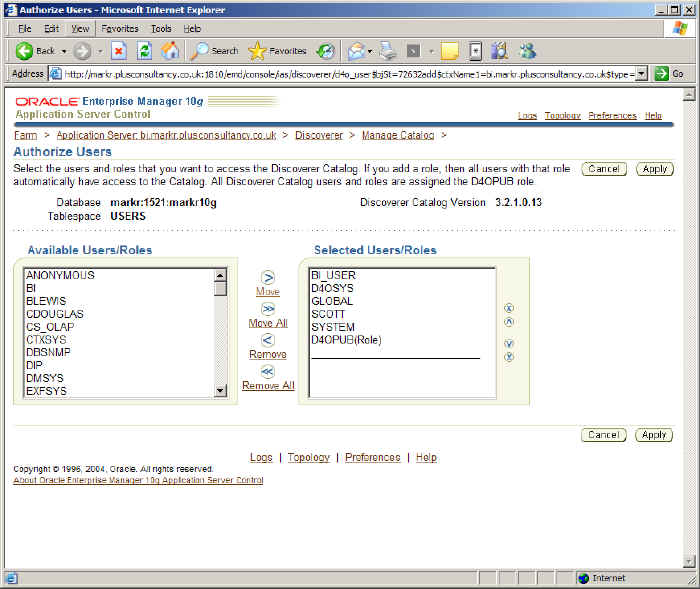
Task: Open the Tools menu
Action: 161,29
